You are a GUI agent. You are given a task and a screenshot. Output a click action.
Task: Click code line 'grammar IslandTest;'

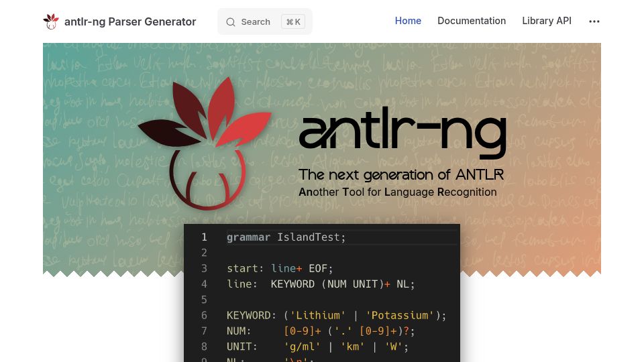tap(286, 237)
